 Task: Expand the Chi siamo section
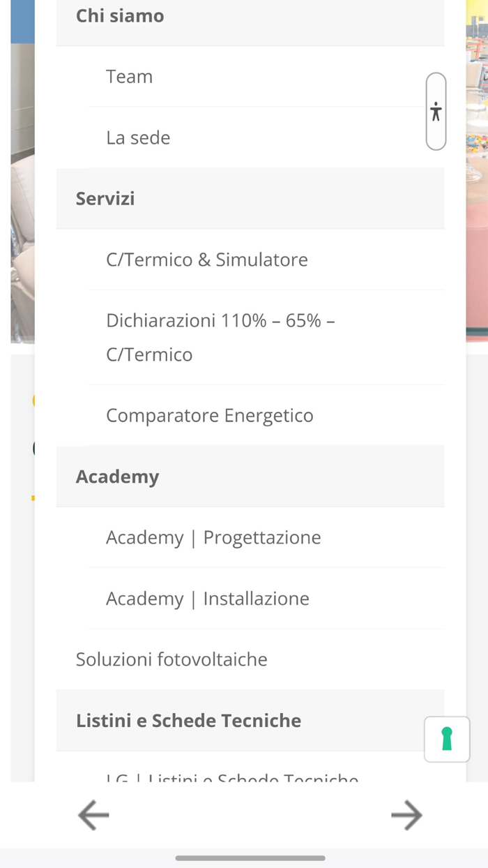point(120,15)
